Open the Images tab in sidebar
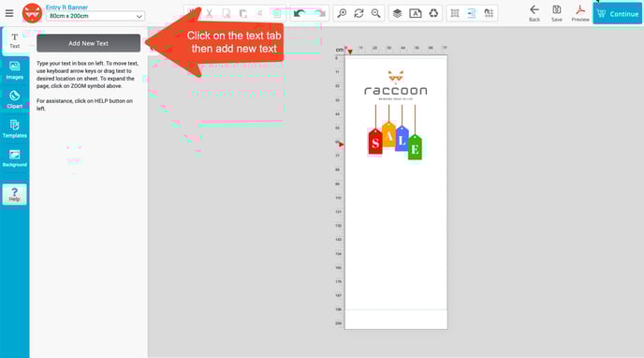Image resolution: width=644 pixels, height=358 pixels. click(14, 70)
